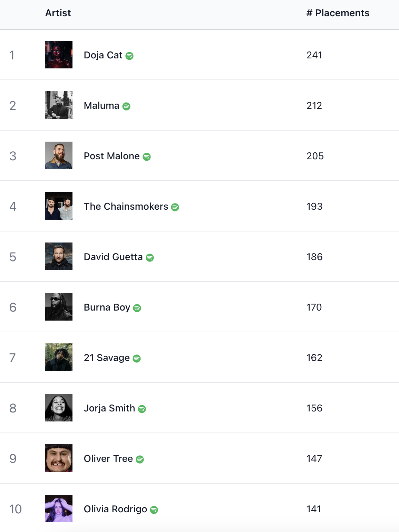Click David Guetta's artist photo
Image resolution: width=399 pixels, height=532 pixels.
point(59,256)
